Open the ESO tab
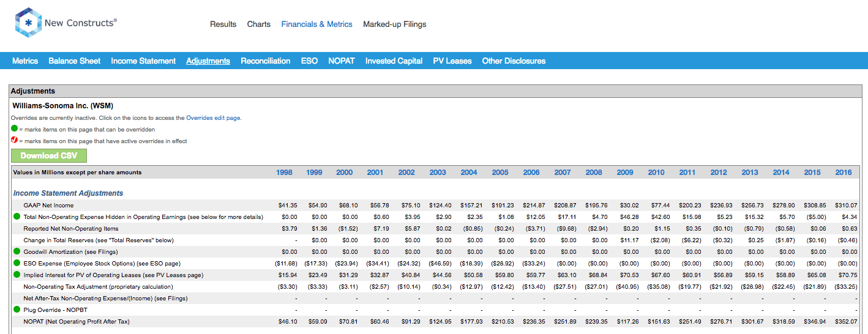 tap(309, 61)
